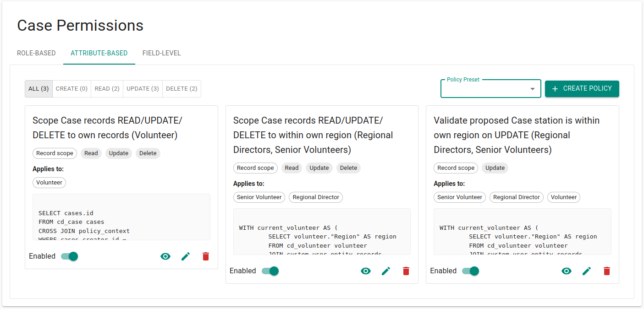Click Update chip on Validate Case station card
The height and width of the screenshot is (309, 644).
coord(495,168)
